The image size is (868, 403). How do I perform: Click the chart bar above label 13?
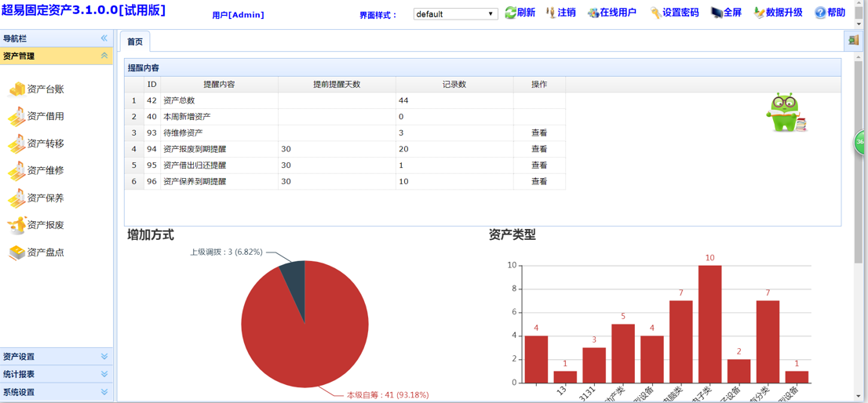[565, 376]
